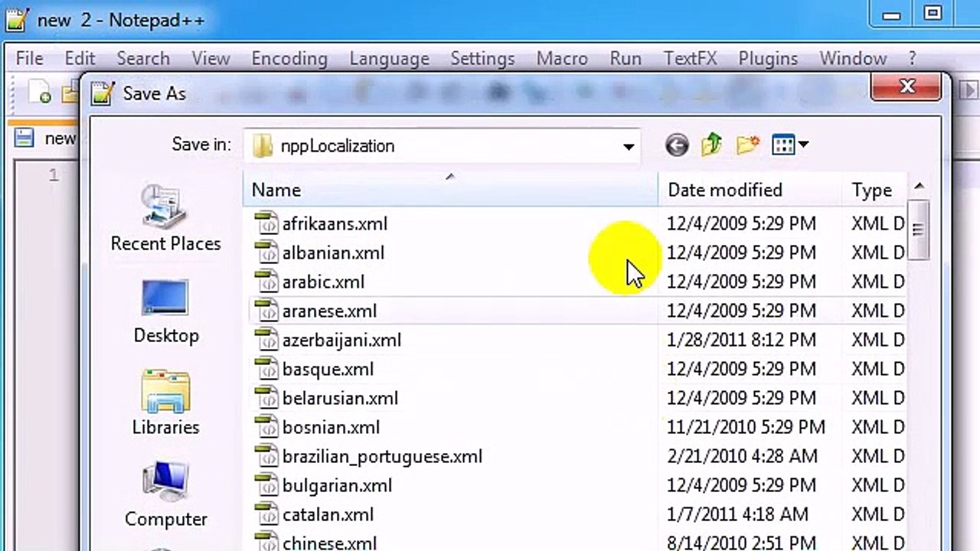Open the Edit menu

click(80, 58)
